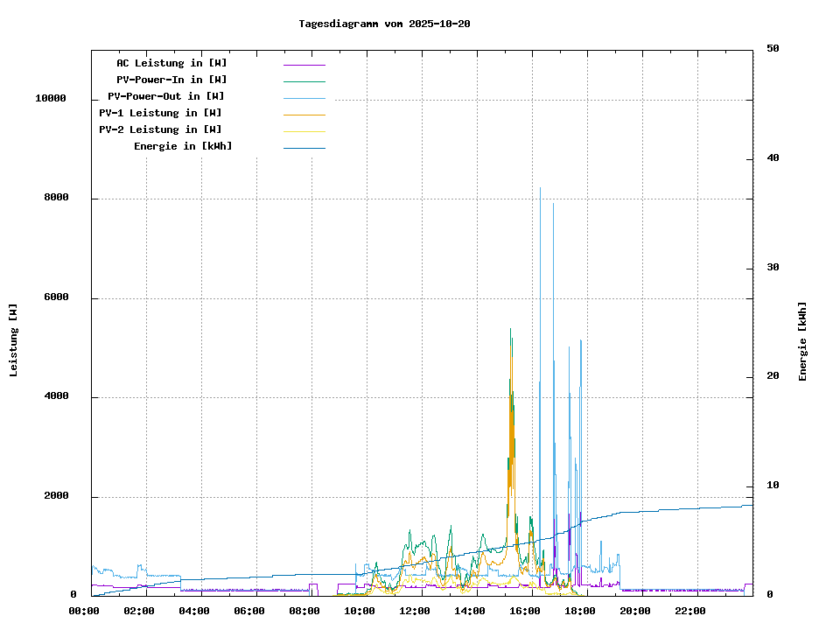Screen dimensions: 840x630
Task: Click the right axis label Energie [kWh]
Action: tap(802, 341)
